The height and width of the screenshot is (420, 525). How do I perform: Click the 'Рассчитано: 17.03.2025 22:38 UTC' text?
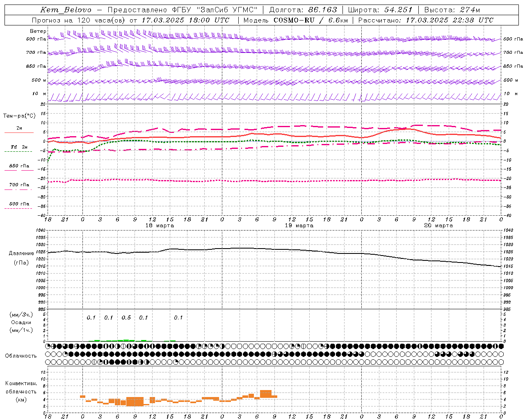[x=426, y=20]
